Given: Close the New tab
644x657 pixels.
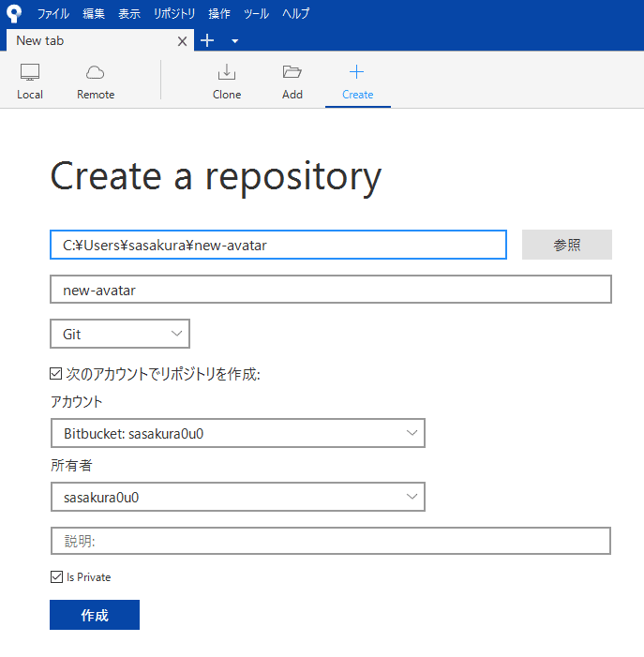Looking at the screenshot, I should (x=182, y=41).
